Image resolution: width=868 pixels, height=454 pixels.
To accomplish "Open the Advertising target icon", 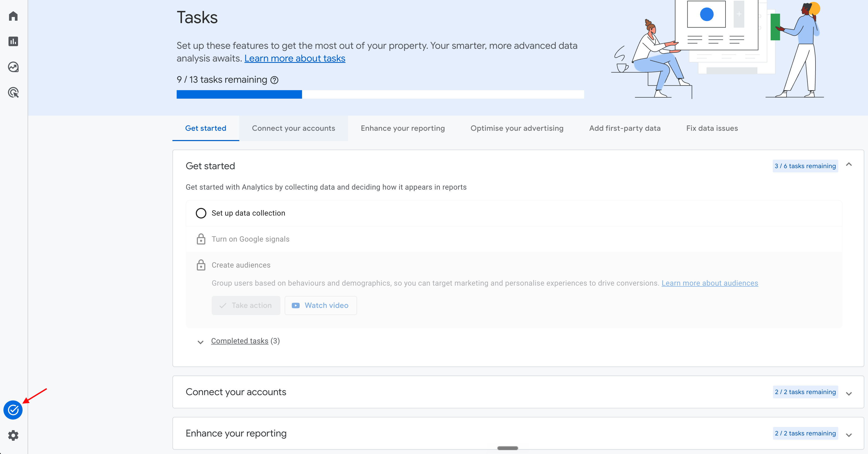I will (13, 93).
